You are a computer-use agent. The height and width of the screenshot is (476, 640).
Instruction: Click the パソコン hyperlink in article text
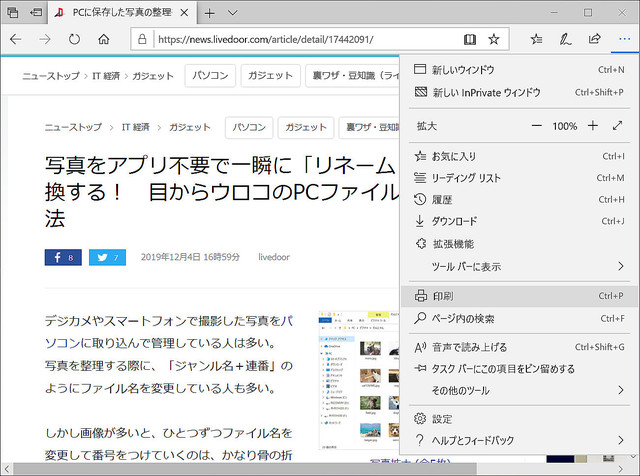287,320
